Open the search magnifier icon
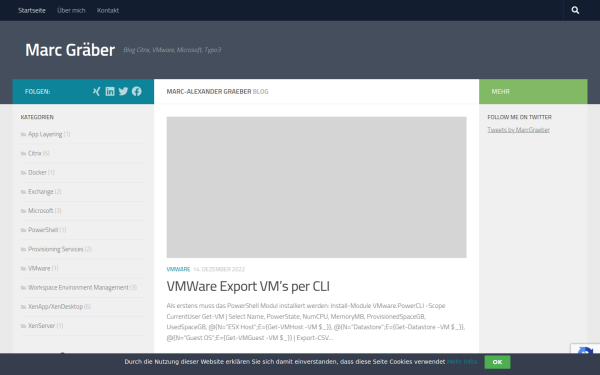The height and width of the screenshot is (375, 600). click(575, 10)
